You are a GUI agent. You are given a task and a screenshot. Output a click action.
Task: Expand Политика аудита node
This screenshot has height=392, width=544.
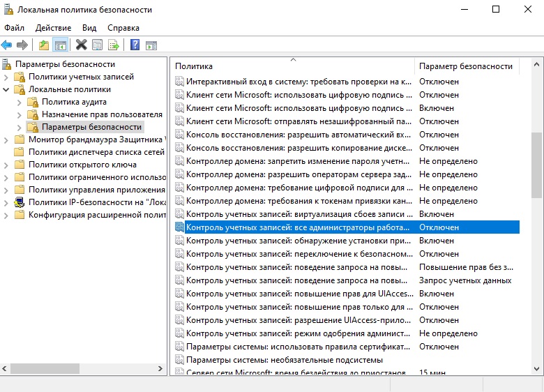coord(19,103)
